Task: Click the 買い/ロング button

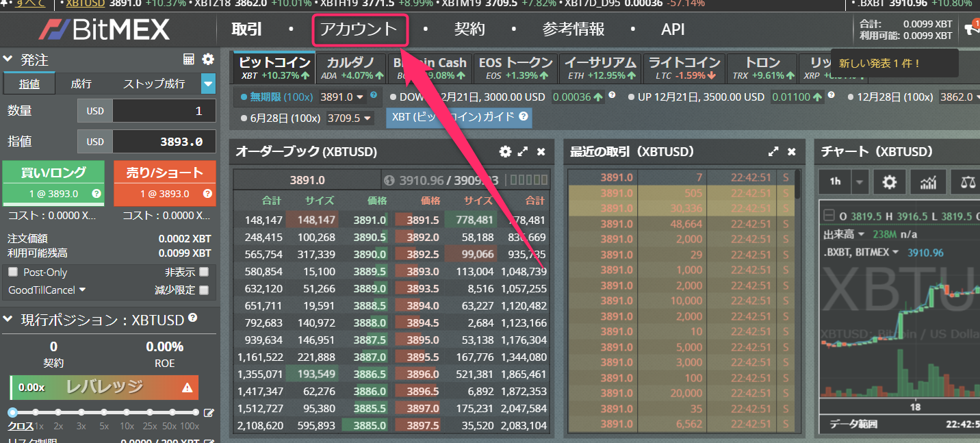Action: coord(53,182)
